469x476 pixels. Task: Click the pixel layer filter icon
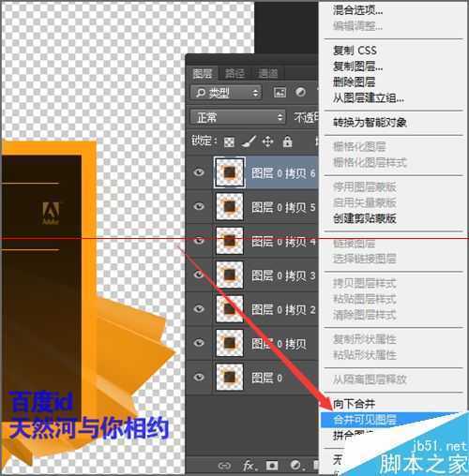pos(280,93)
